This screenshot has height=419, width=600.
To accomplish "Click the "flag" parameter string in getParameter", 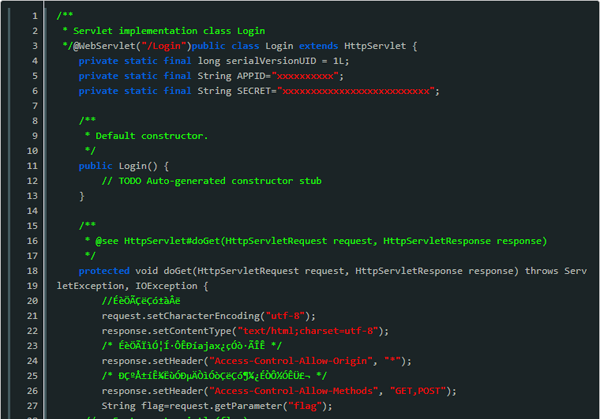I will pyautogui.click(x=307, y=406).
